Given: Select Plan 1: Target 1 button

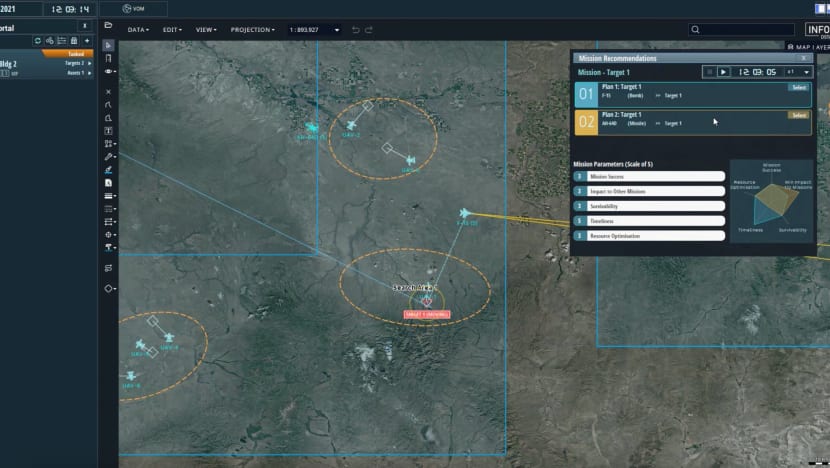Looking at the screenshot, I should tap(798, 88).
